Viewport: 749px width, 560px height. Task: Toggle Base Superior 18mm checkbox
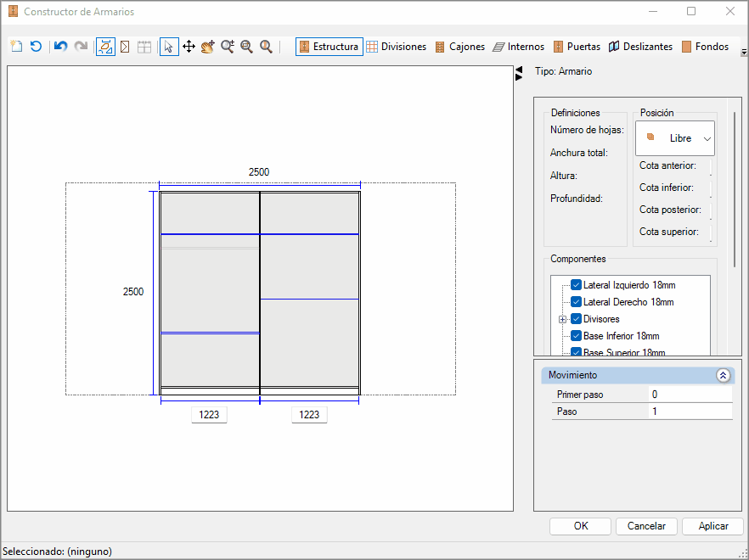pyautogui.click(x=576, y=352)
